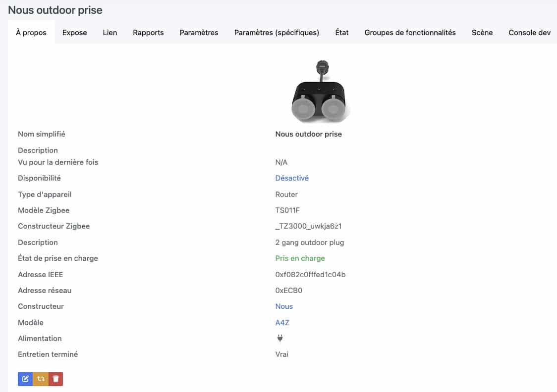The width and height of the screenshot is (557, 392).
Task: Select the Paramètres tab
Action: click(199, 33)
